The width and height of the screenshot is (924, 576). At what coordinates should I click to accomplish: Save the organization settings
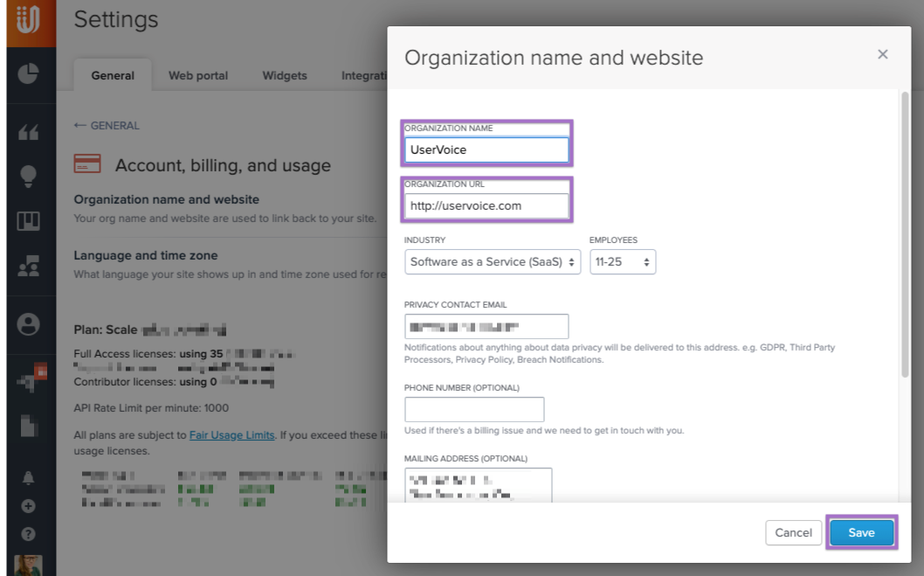(x=861, y=532)
